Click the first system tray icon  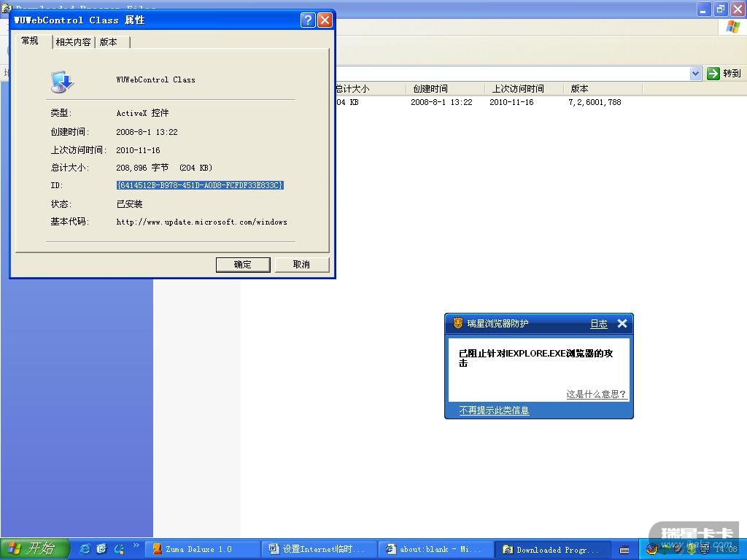coord(651,550)
